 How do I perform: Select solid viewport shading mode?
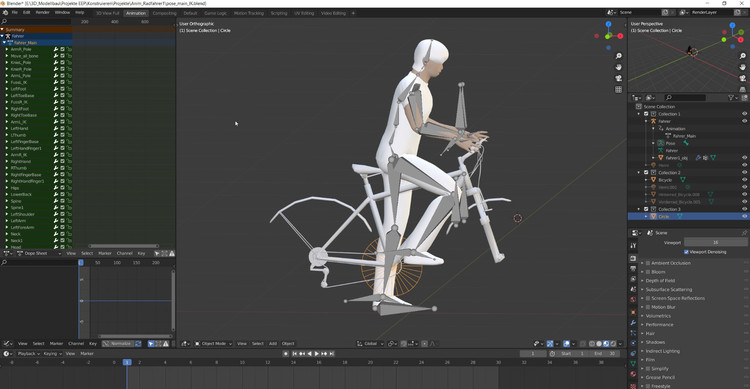(x=599, y=344)
